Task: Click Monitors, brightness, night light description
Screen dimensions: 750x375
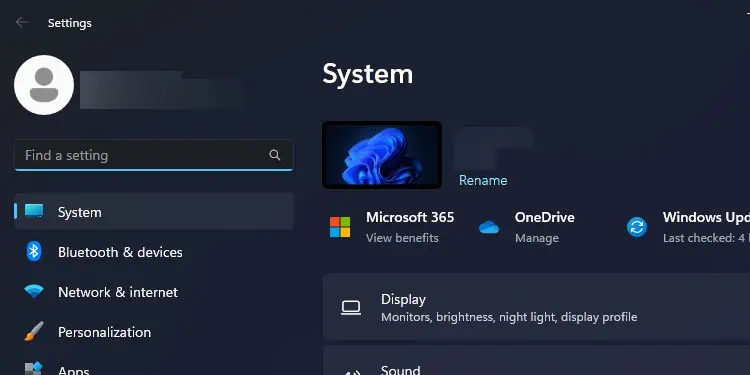Action: click(509, 317)
